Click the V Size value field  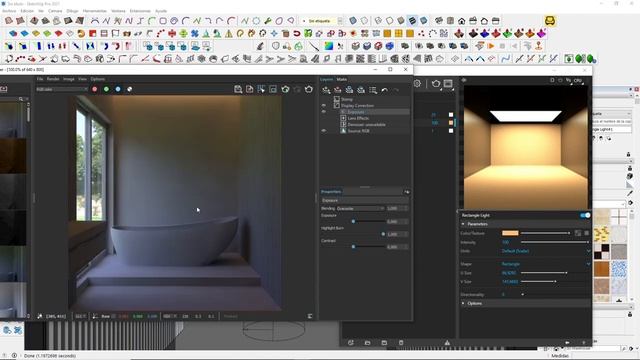click(510, 282)
